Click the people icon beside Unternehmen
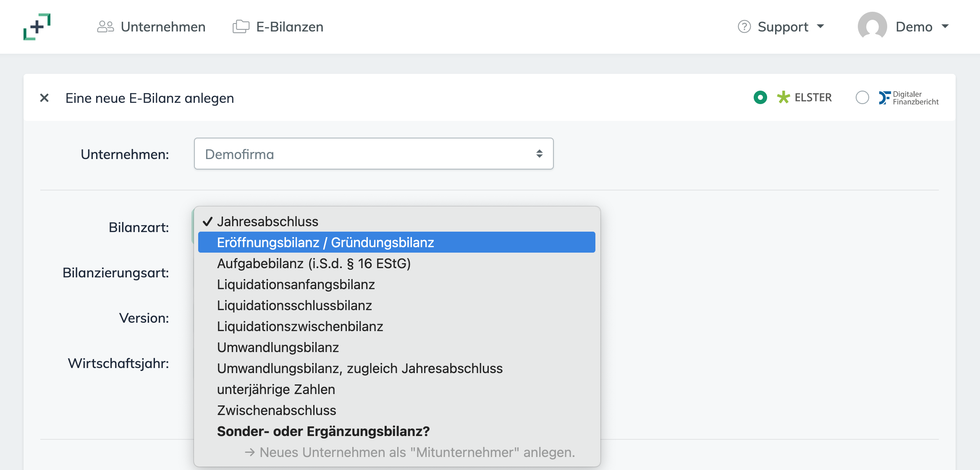The image size is (980, 470). (x=105, y=26)
